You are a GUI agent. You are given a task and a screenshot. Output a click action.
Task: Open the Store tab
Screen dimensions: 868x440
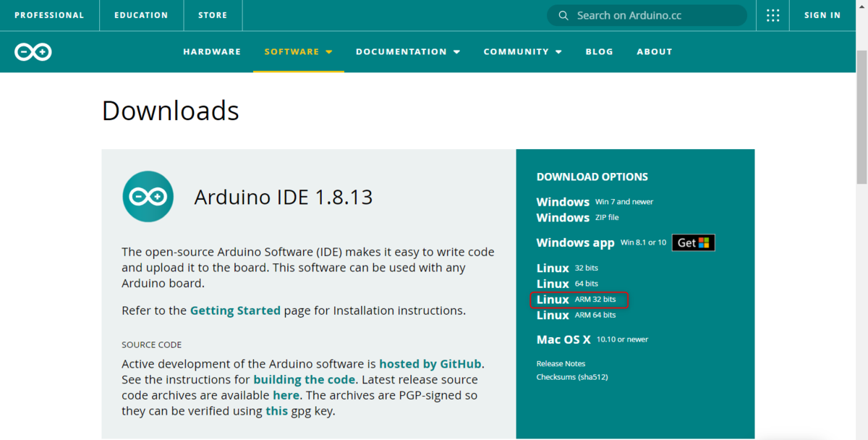(213, 15)
